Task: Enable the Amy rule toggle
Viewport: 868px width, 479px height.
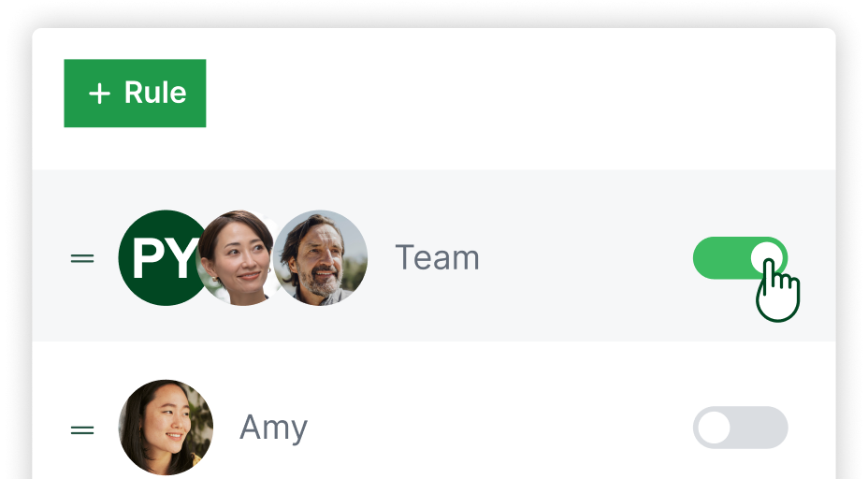Action: click(740, 428)
